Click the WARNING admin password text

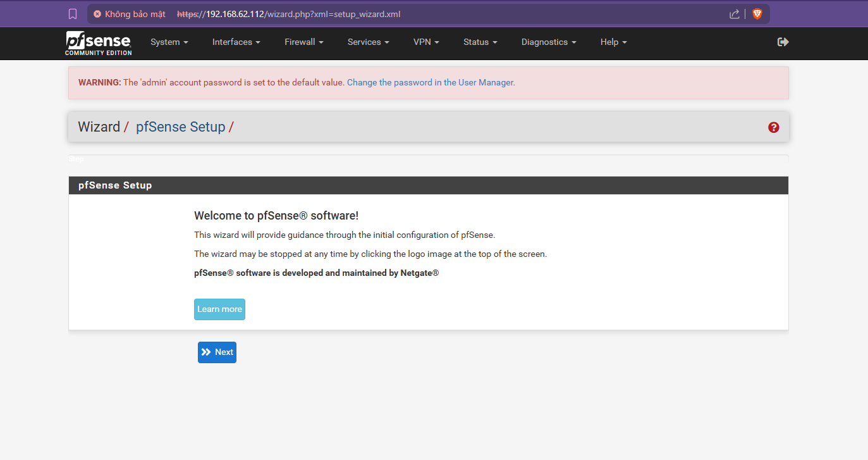click(x=211, y=83)
